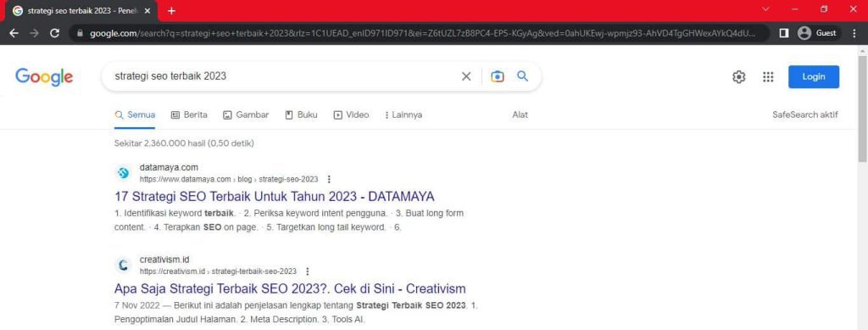Click the datamaya.com site name

169,167
